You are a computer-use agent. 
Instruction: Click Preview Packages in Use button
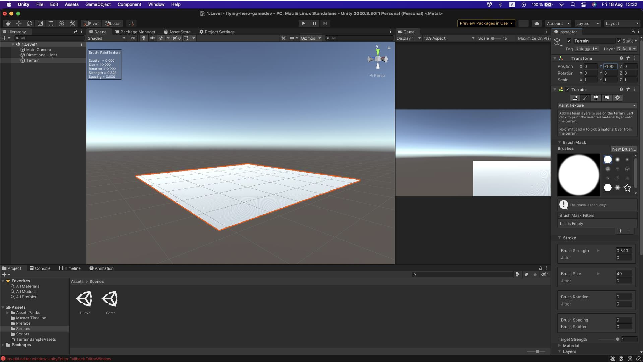(486, 23)
